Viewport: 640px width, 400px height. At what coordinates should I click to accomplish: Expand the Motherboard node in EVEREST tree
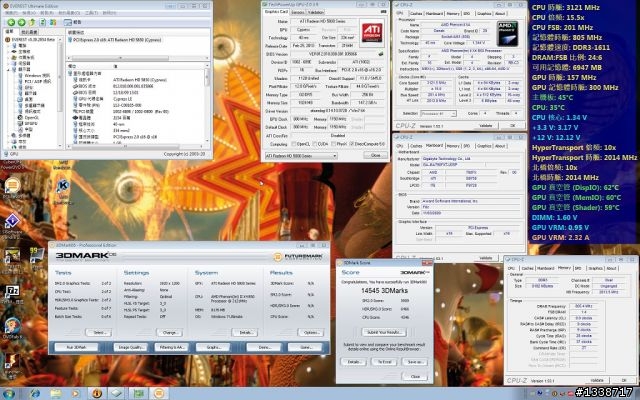(x=9, y=52)
